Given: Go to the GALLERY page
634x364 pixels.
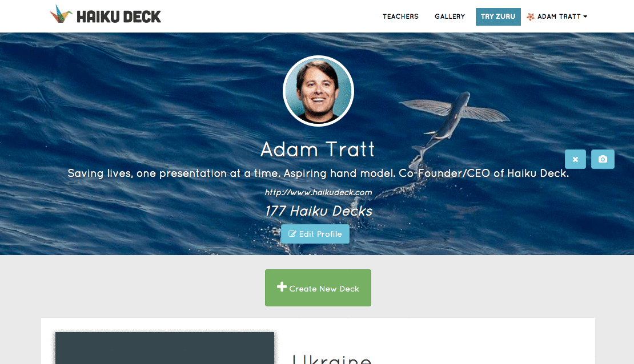Looking at the screenshot, I should (x=450, y=17).
